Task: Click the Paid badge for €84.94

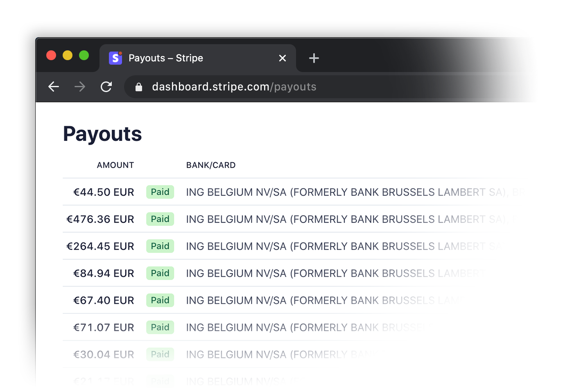Action: tap(160, 273)
